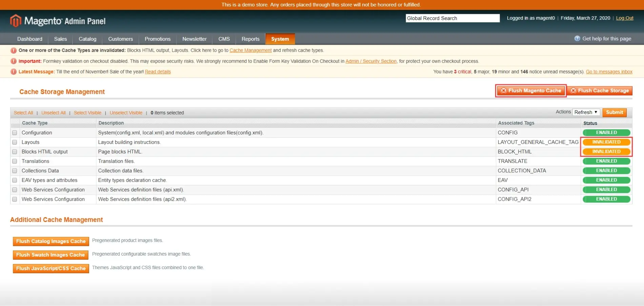Click the EAV ENABLED status badge
This screenshot has height=306, width=644.
(x=606, y=180)
